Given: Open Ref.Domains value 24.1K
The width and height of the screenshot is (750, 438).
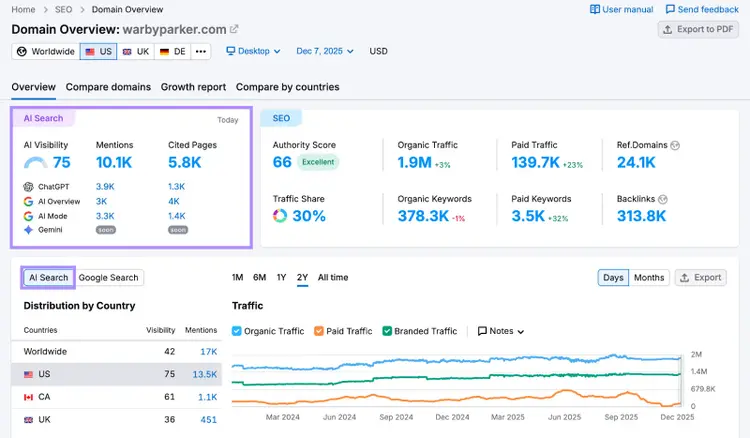Looking at the screenshot, I should coord(636,163).
